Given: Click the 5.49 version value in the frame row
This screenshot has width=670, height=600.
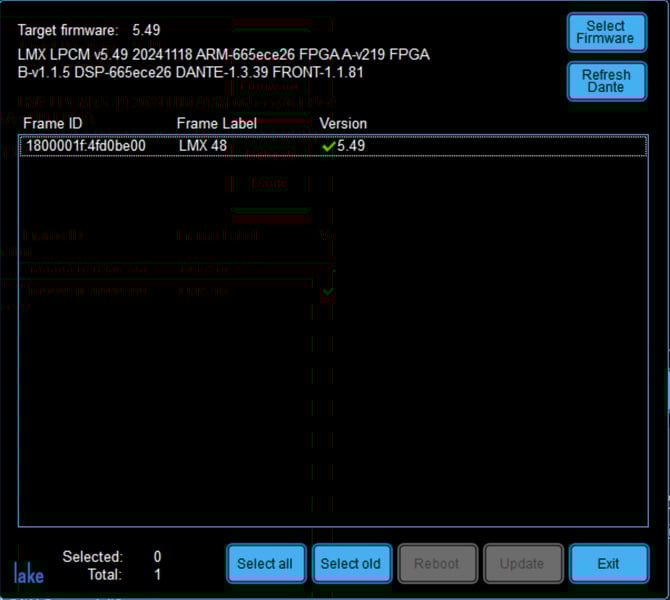Looking at the screenshot, I should coord(351,146).
